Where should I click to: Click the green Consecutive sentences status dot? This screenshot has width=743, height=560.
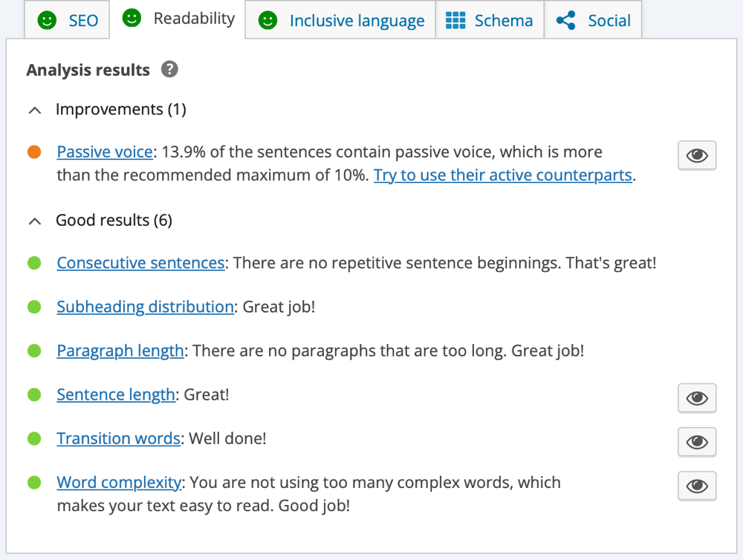click(x=34, y=262)
